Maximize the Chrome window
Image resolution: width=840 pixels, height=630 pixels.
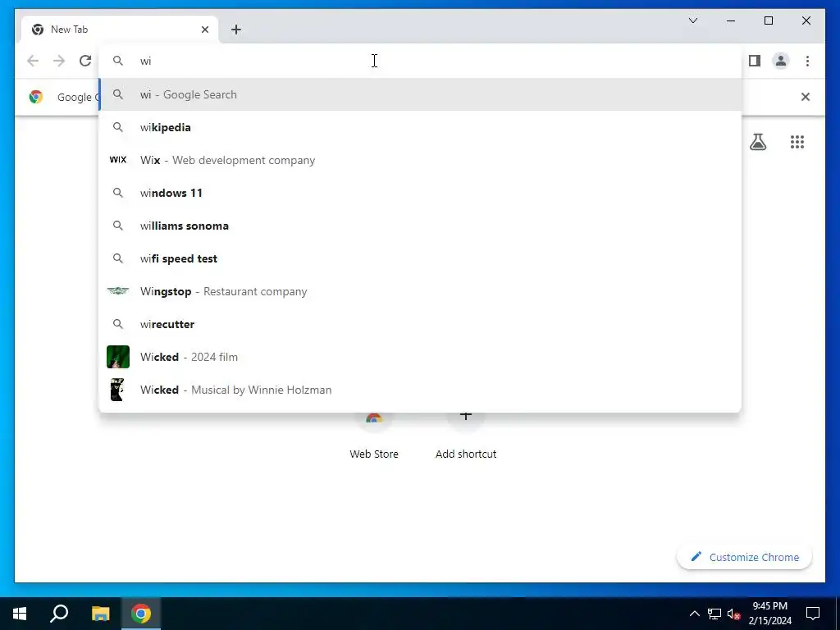coord(768,21)
